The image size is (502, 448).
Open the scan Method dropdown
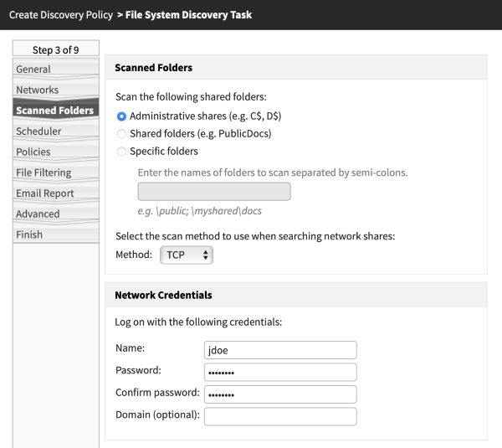pos(187,255)
